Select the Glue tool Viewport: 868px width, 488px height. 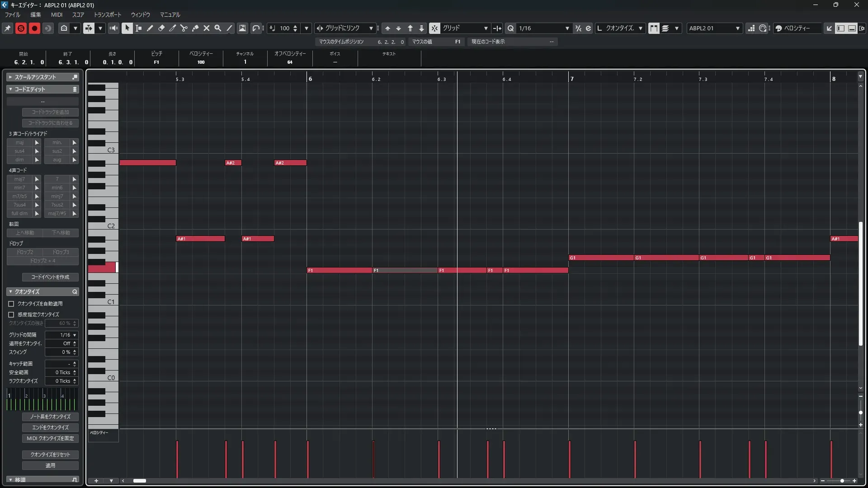point(195,28)
